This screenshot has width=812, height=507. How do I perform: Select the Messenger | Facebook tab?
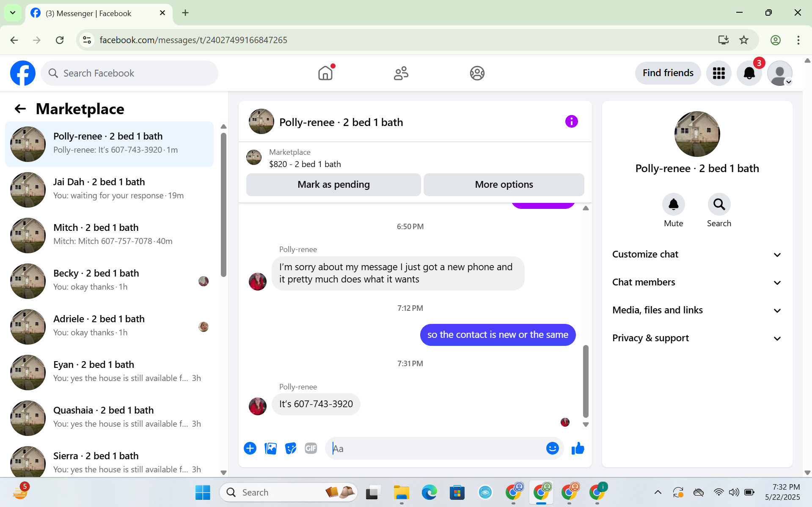[99, 14]
